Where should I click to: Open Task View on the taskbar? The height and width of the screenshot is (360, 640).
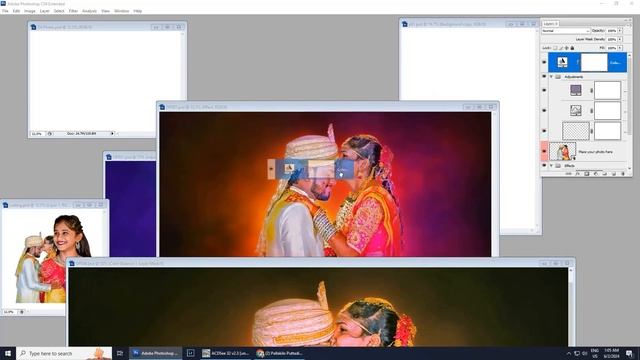coord(120,353)
